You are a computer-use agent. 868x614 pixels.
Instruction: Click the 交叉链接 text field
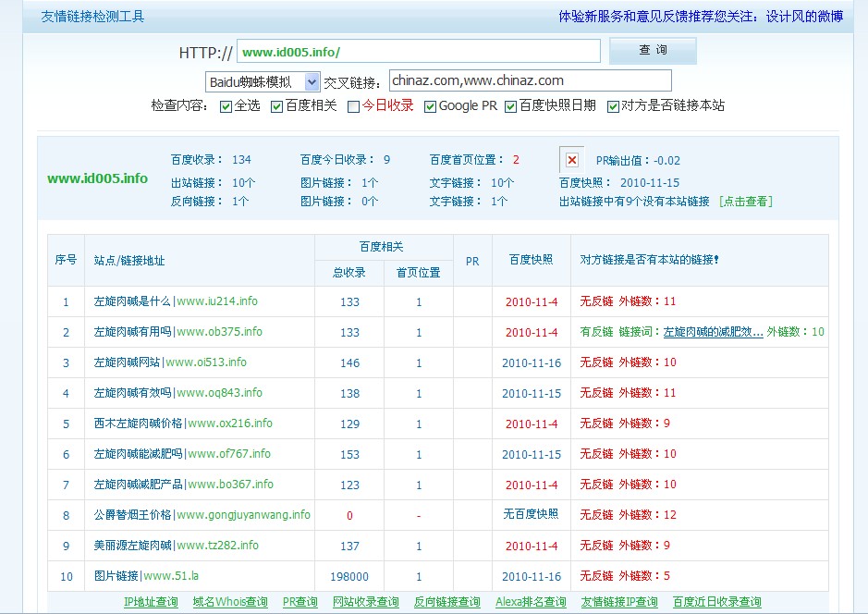(530, 81)
